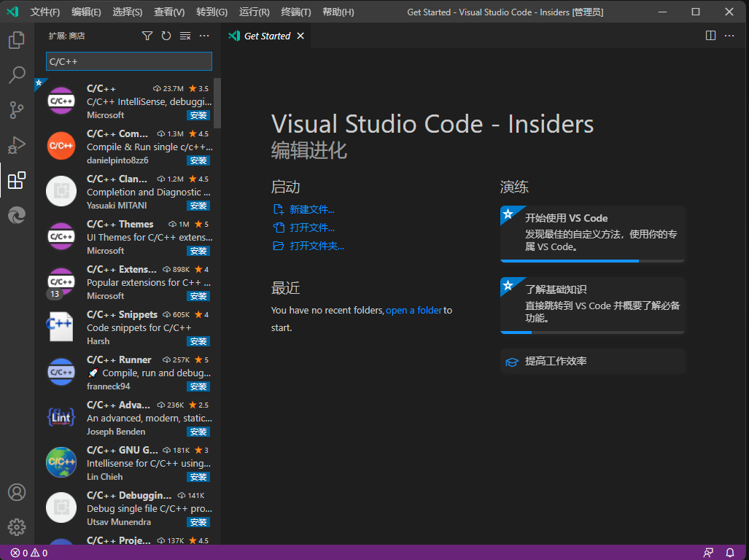Viewport: 749px width, 560px height.
Task: Open the 提高工作效率 walkthrough
Action: click(x=593, y=362)
